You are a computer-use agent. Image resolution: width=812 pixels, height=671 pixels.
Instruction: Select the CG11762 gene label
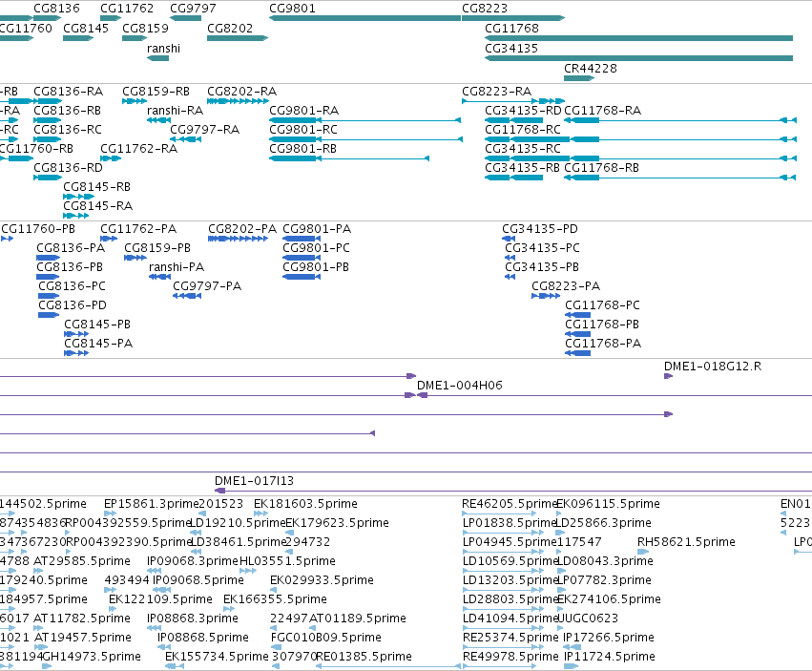(127, 9)
